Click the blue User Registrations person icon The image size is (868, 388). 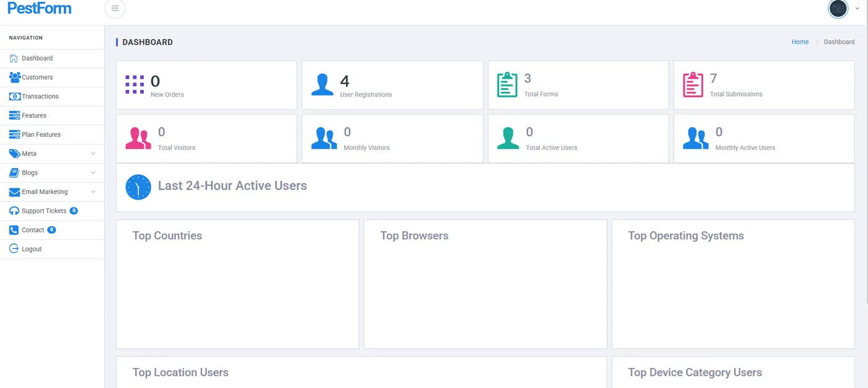(x=322, y=85)
